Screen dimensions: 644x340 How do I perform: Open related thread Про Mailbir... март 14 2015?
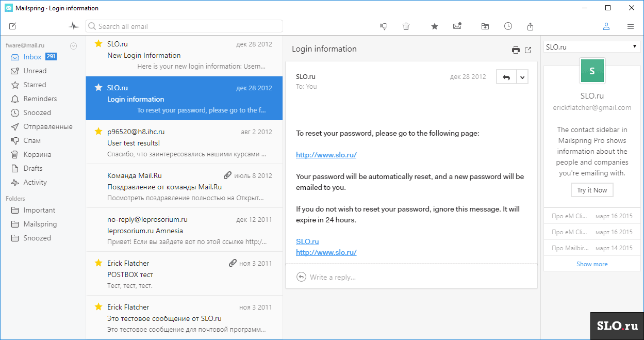[x=592, y=248]
